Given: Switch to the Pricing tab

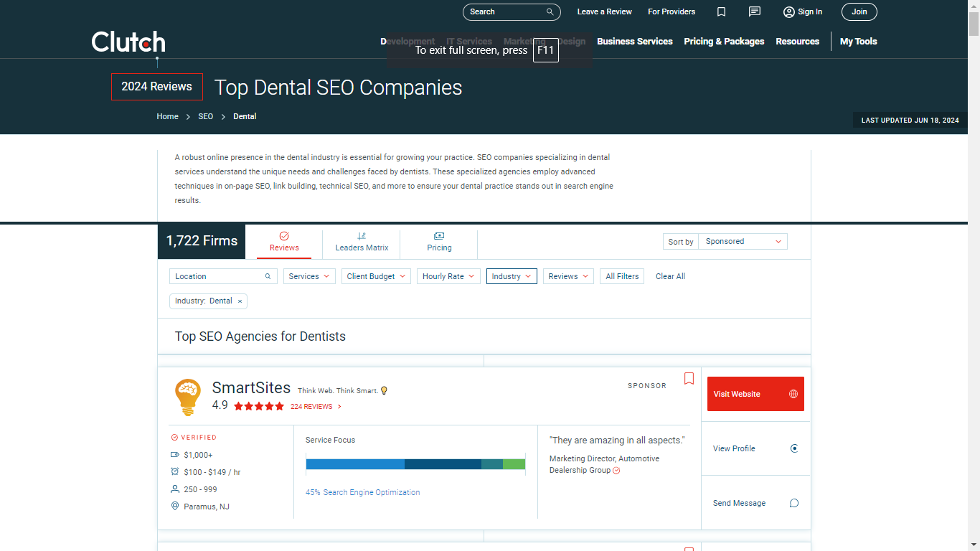Looking at the screenshot, I should pos(439,242).
